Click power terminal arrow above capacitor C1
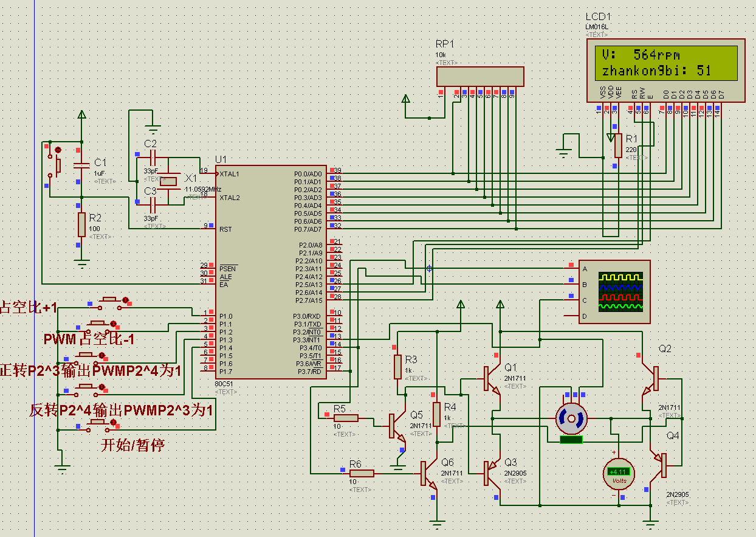756x537 pixels. coord(81,114)
